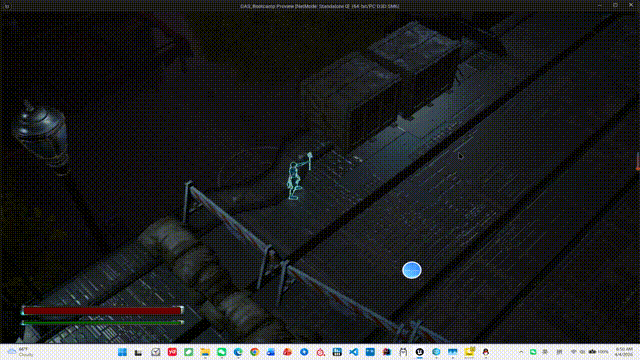640x360 pixels.
Task: Open Microsoft Edge from the taskbar
Action: (x=238, y=352)
